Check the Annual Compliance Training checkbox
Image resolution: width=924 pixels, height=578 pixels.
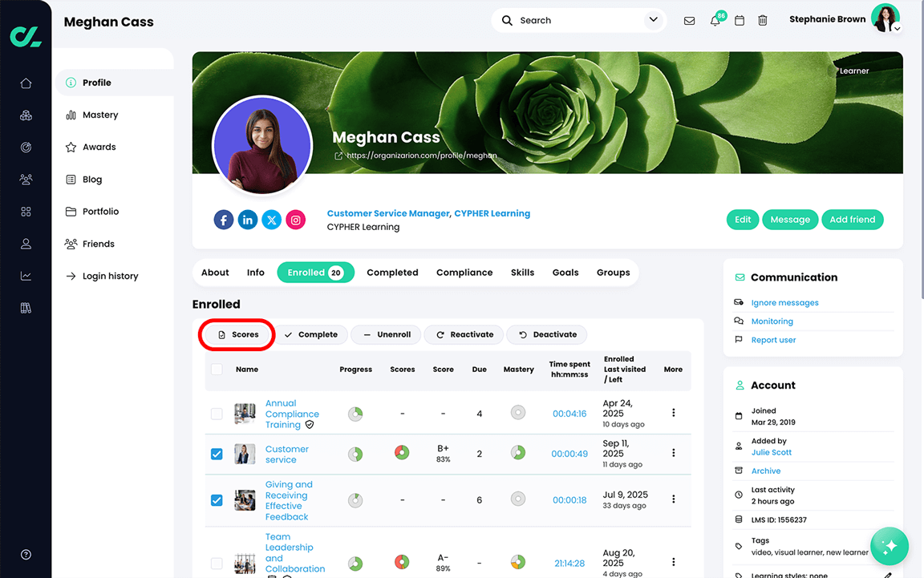(x=217, y=414)
